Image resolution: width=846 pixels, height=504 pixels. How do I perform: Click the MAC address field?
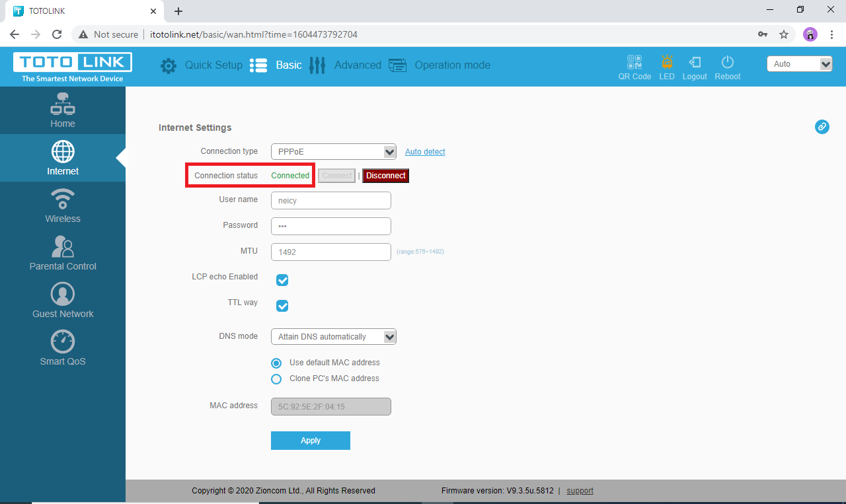click(331, 407)
